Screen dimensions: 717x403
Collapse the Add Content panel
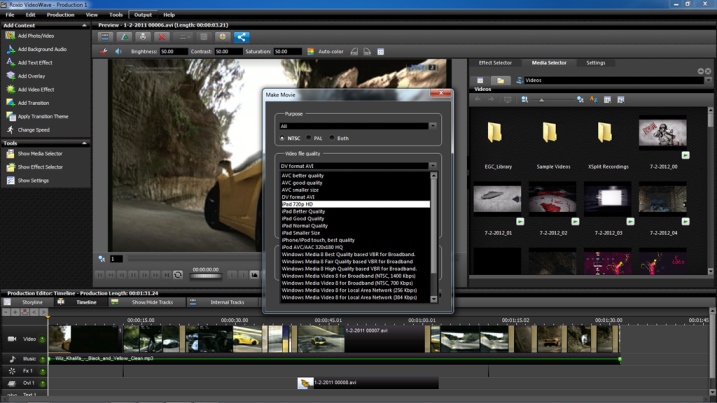tap(84, 26)
